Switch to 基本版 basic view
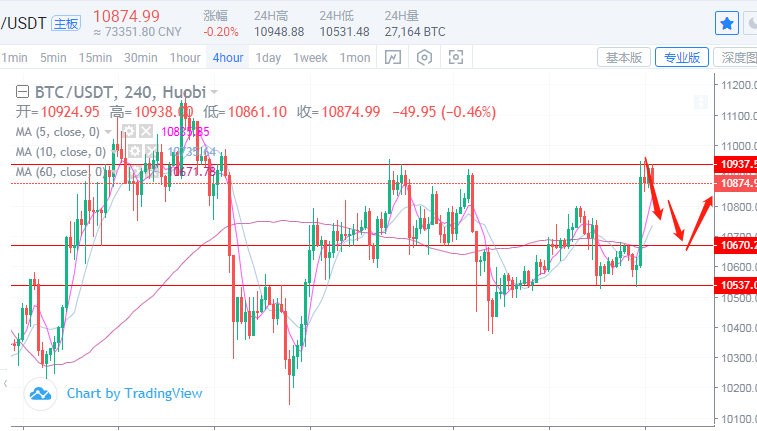Viewport: 757px width, 431px height. (625, 57)
